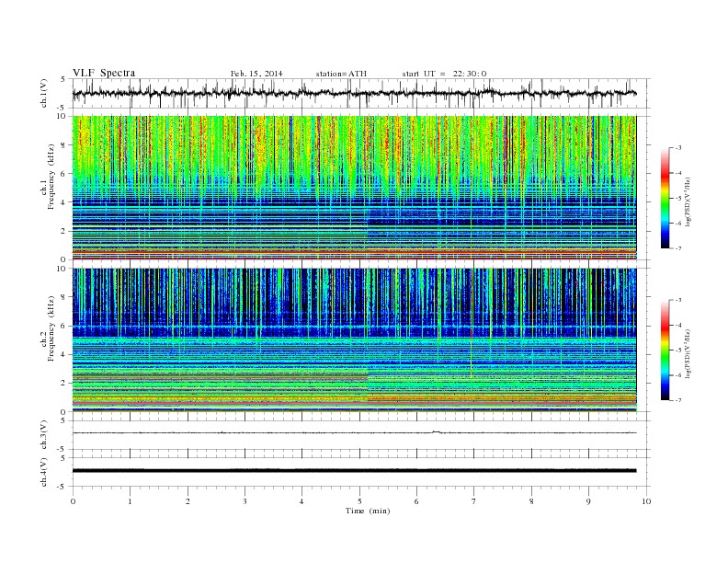Click the ch.1 'Frequency (kHz)' axis label
This screenshot has height=563, width=728.
click(51, 177)
